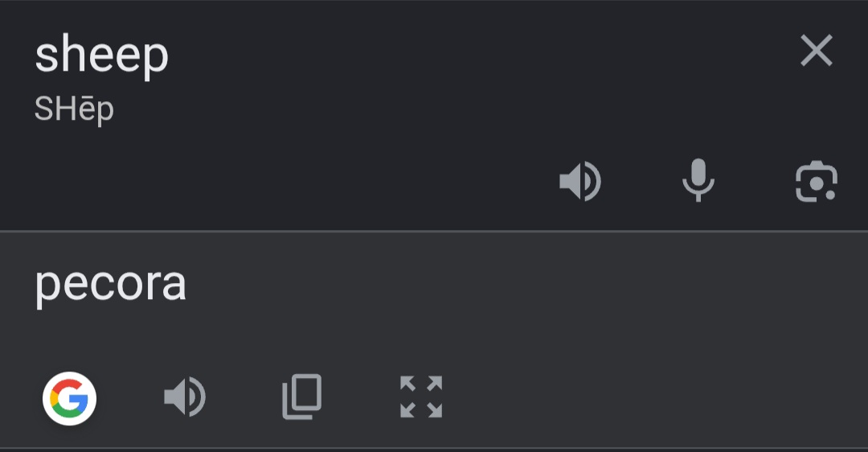Screen dimensions: 868x452
Task: Play audio for the translation pecora
Action: click(x=185, y=397)
